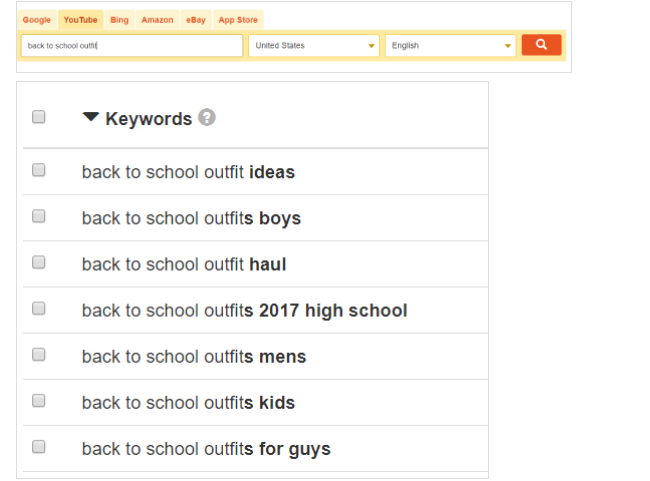This screenshot has width=650, height=481.
Task: Select the Amazon tab
Action: pyautogui.click(x=157, y=20)
